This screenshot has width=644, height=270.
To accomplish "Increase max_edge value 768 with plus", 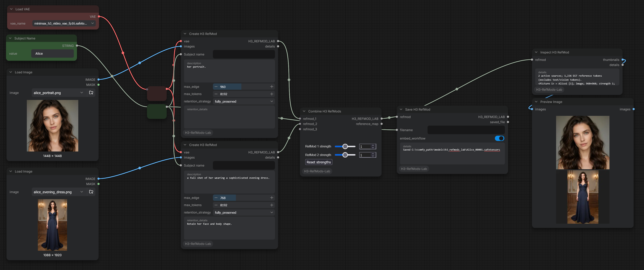I will [x=272, y=198].
